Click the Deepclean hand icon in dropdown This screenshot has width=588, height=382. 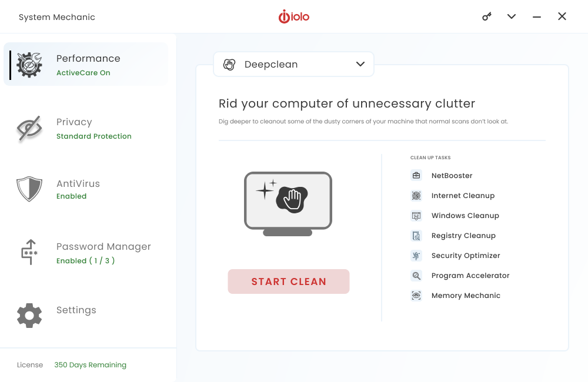tap(229, 65)
